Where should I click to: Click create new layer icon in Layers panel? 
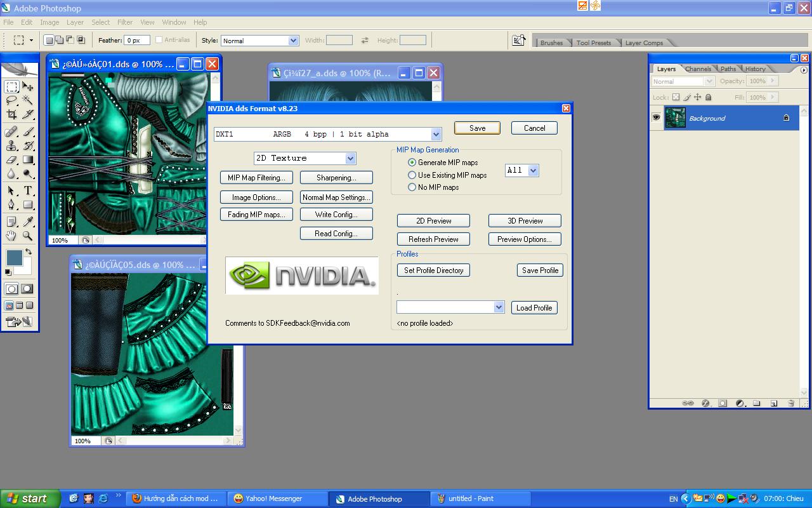[x=774, y=403]
